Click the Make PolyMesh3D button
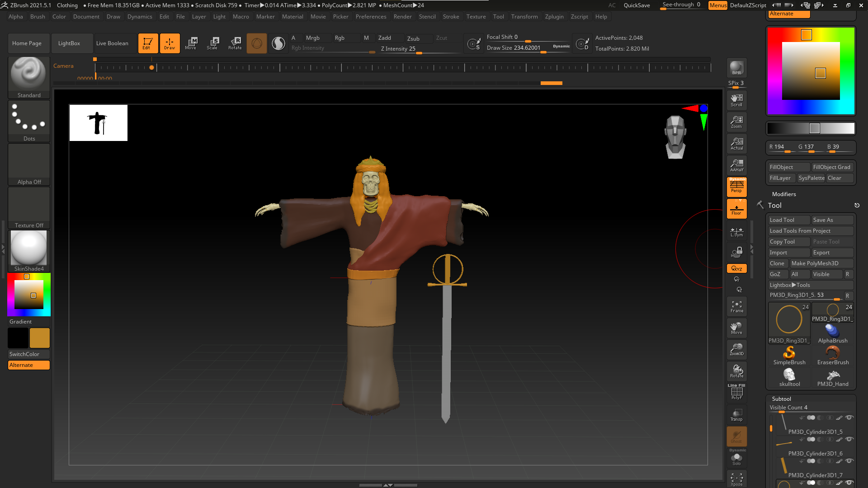 coord(815,263)
